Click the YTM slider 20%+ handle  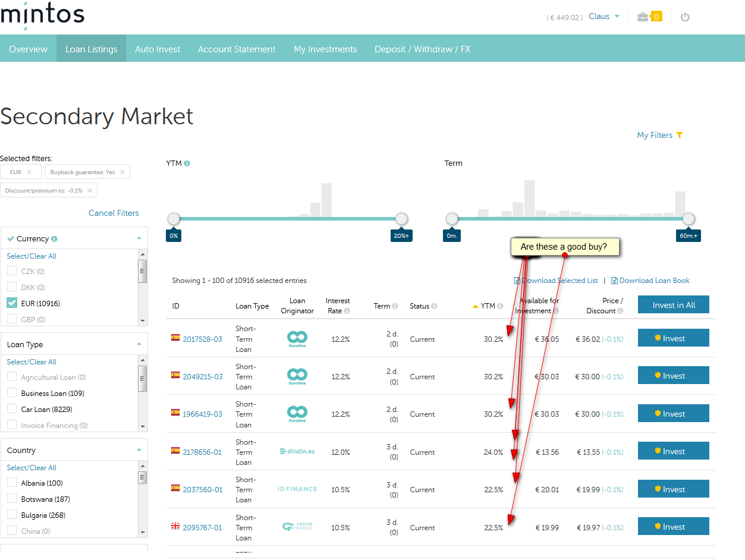click(401, 219)
